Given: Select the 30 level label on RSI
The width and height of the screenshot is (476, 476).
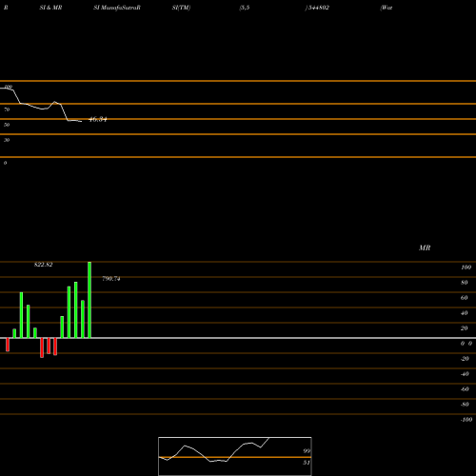Looking at the screenshot, I should click(x=7, y=140).
